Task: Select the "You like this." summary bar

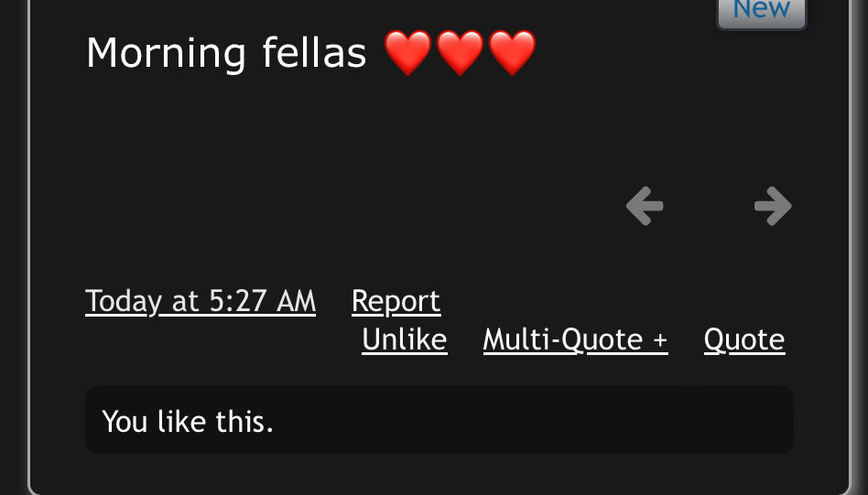Action: pos(439,420)
